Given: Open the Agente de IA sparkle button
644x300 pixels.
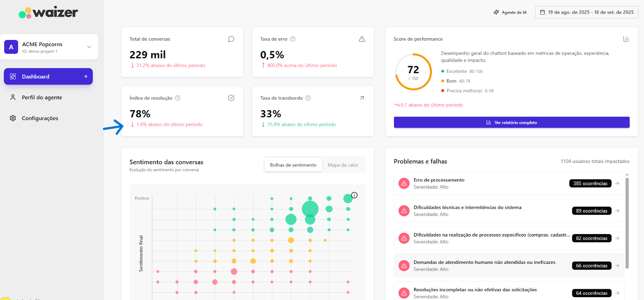Looking at the screenshot, I should [510, 12].
